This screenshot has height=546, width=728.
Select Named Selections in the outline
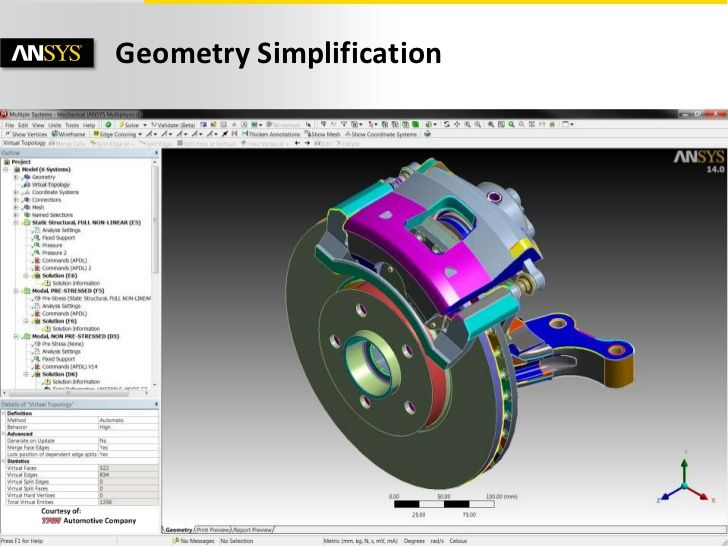coord(52,215)
